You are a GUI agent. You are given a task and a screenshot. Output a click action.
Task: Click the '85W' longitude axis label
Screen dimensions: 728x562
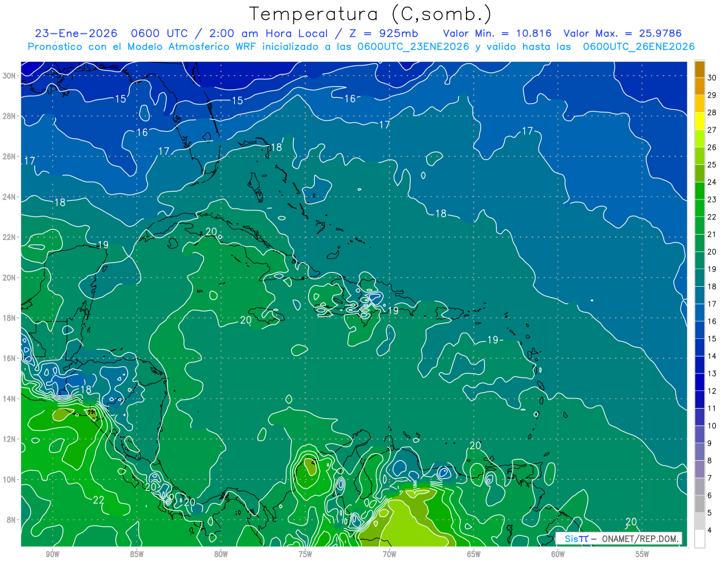[x=136, y=554]
